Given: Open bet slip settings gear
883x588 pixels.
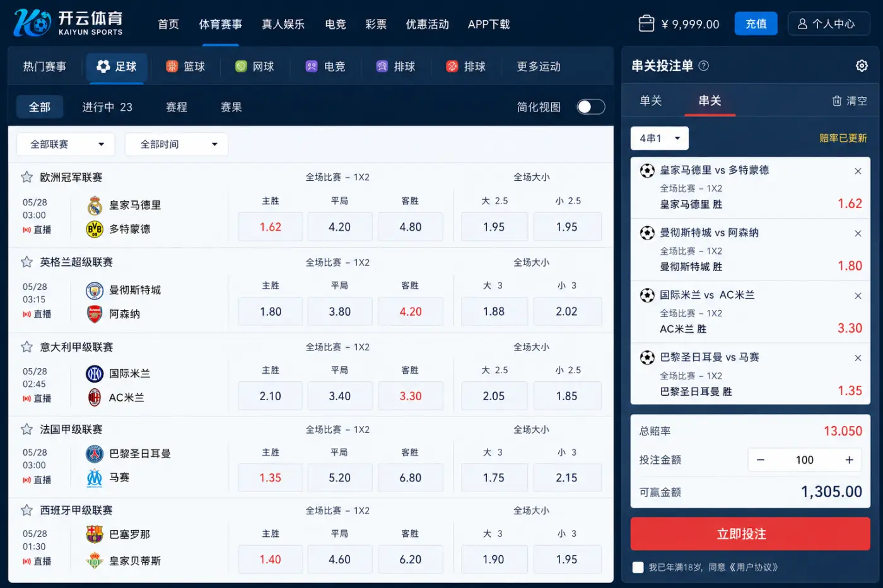Looking at the screenshot, I should coord(862,66).
